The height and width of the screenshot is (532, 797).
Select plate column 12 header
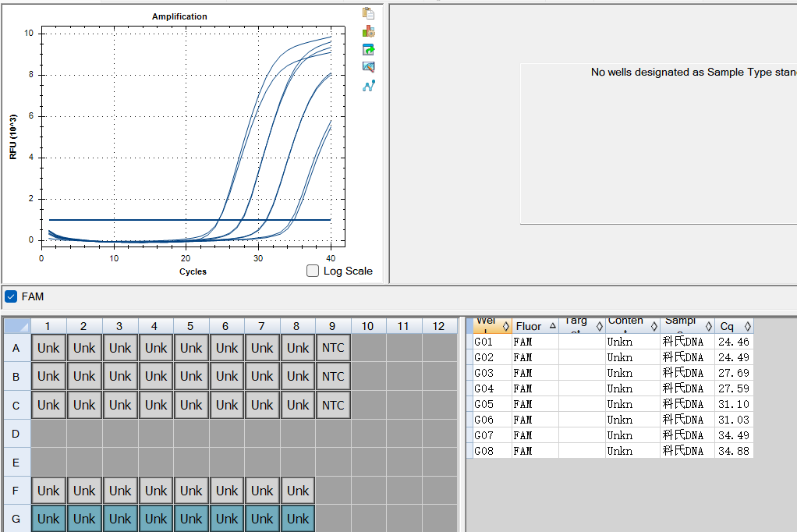(439, 326)
